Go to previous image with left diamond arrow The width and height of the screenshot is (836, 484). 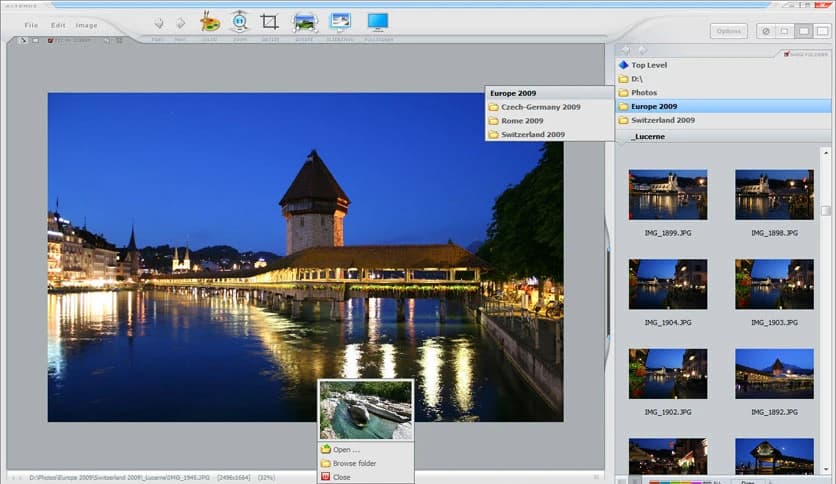[158, 23]
